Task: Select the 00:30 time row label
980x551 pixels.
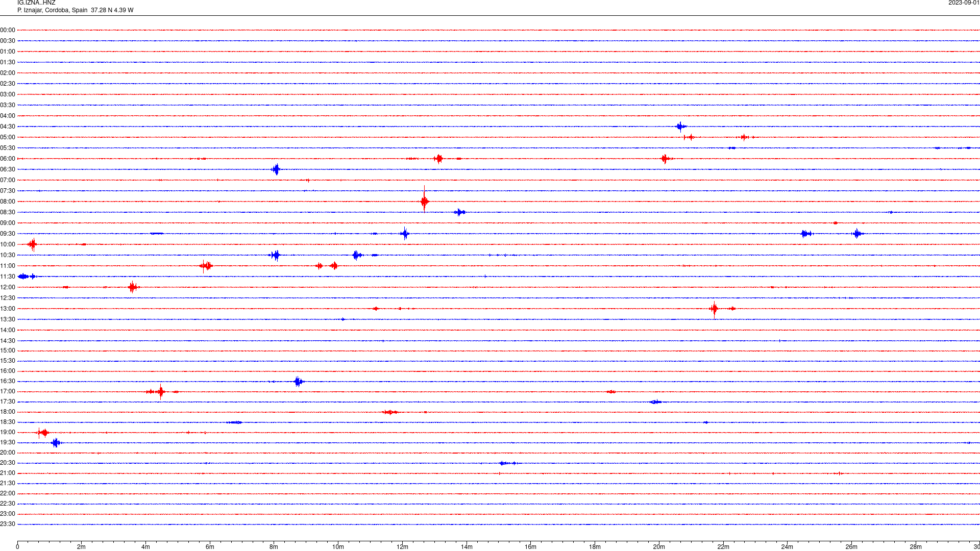Action: [8, 41]
